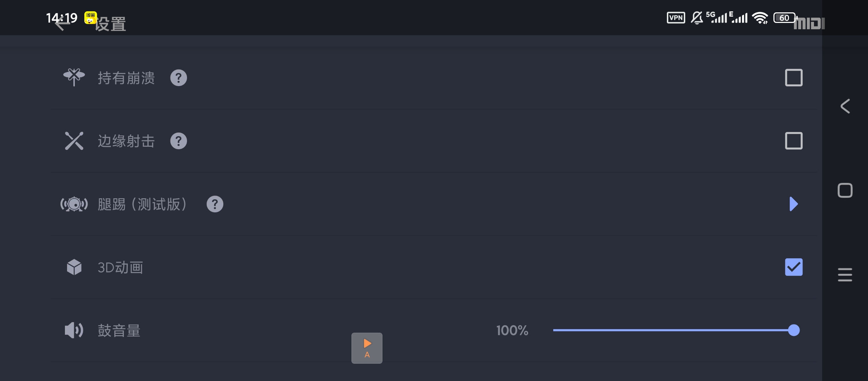This screenshot has width=868, height=381.
Task: Click the drum volume speaker icon
Action: coord(74,331)
